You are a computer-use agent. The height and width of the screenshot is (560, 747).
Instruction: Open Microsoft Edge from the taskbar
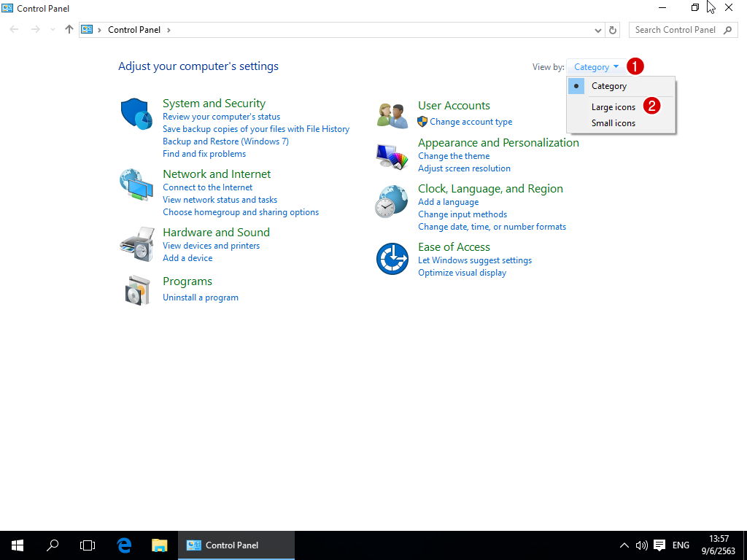point(124,545)
